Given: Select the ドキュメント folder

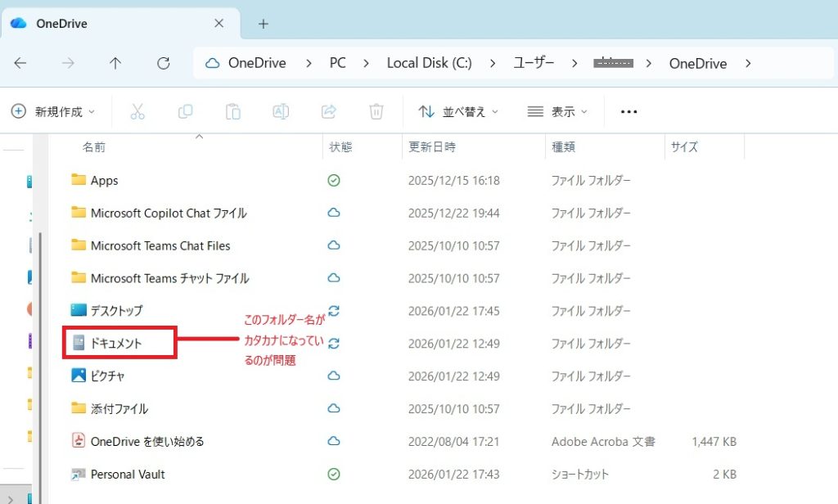Looking at the screenshot, I should 115,344.
